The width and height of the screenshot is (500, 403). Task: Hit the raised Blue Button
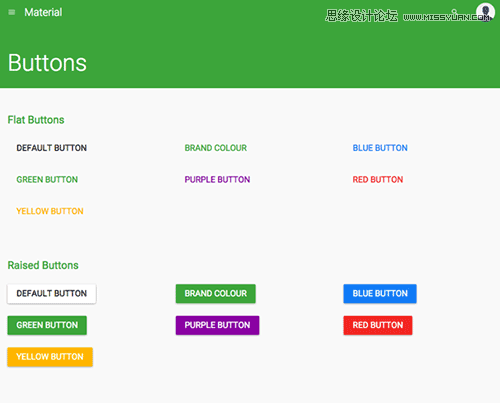(x=380, y=294)
